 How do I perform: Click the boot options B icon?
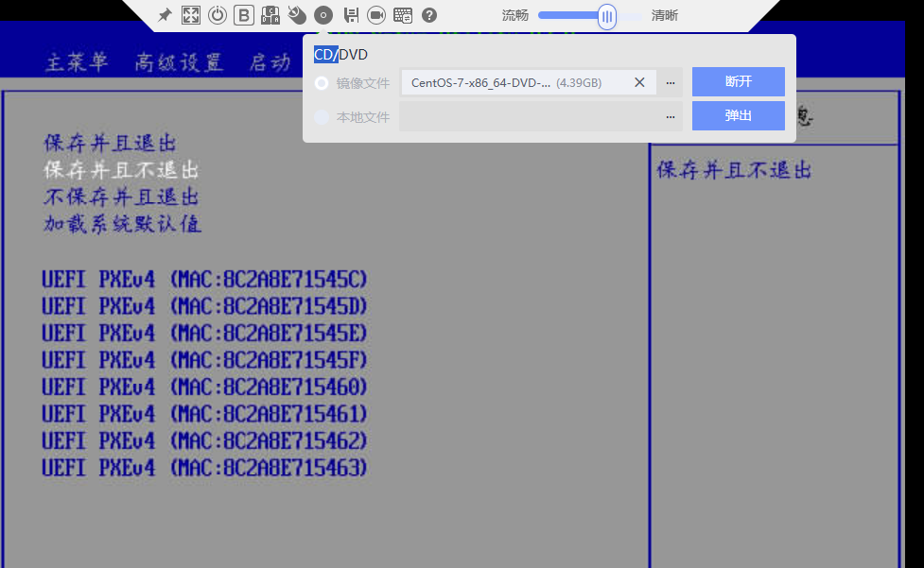[x=243, y=15]
